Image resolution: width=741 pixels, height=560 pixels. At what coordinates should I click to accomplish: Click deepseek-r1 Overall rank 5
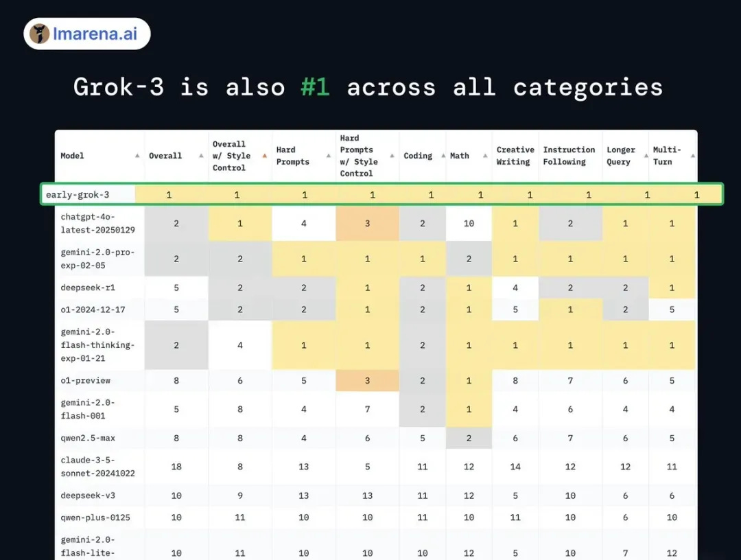pyautogui.click(x=176, y=288)
